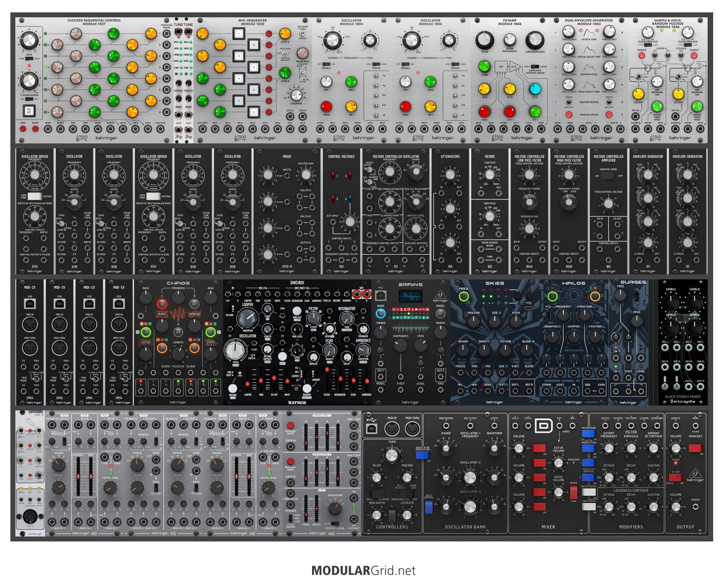Click the Waveform knob on module 140 LFO
The image size is (728, 581).
[335, 508]
